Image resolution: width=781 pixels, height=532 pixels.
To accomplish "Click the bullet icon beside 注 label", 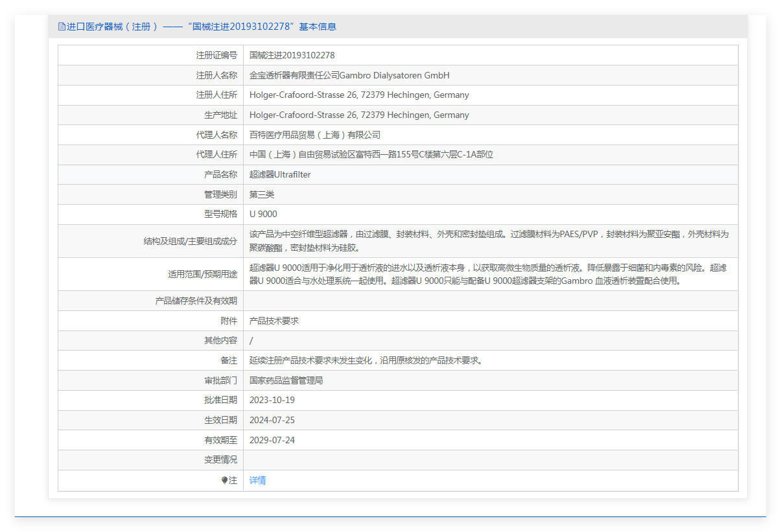I will pyautogui.click(x=224, y=480).
